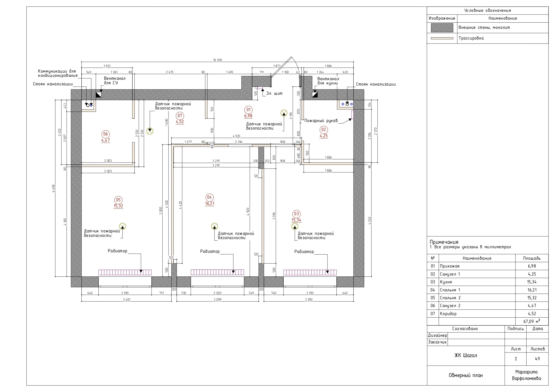Select the room number 01 circle marker

coord(248,110)
